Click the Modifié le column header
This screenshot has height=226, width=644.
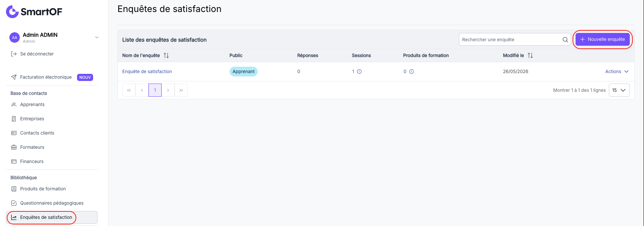coord(513,55)
